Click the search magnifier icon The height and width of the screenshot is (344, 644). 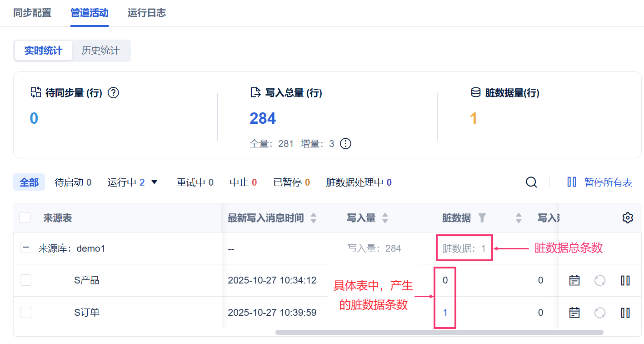(531, 182)
